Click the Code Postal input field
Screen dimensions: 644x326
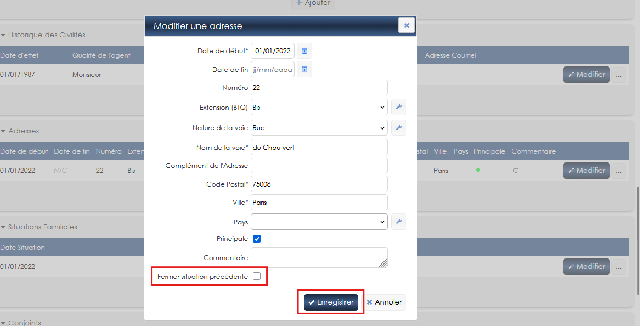[x=319, y=184]
